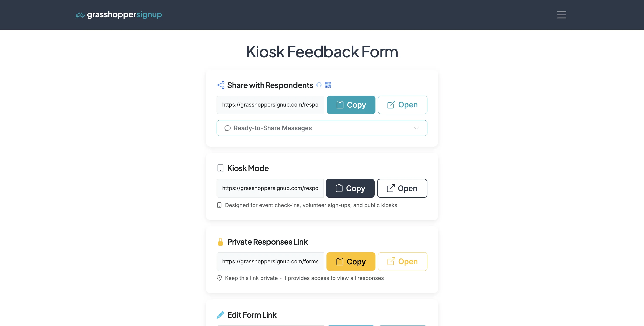Click the respondent share URL field

[x=270, y=105]
